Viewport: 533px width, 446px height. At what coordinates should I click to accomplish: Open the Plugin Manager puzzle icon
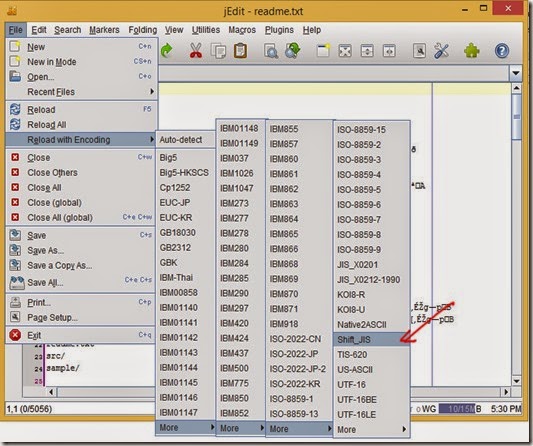(x=472, y=51)
